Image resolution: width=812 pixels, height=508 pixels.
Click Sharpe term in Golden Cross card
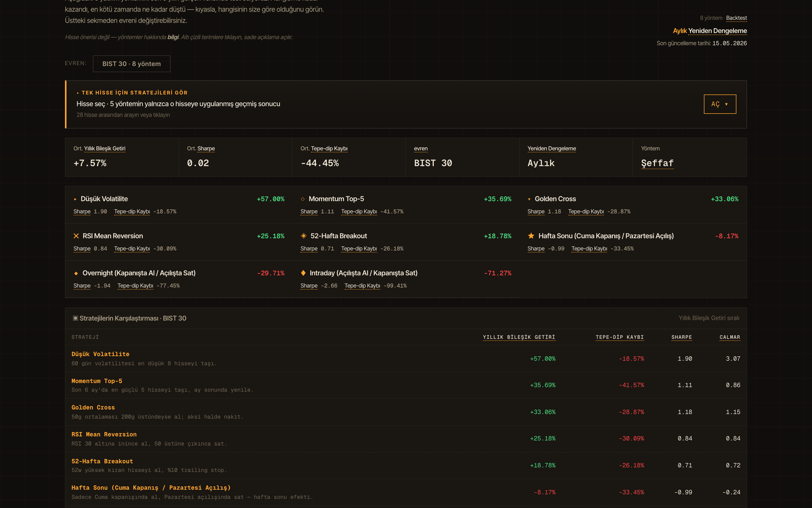tap(536, 212)
